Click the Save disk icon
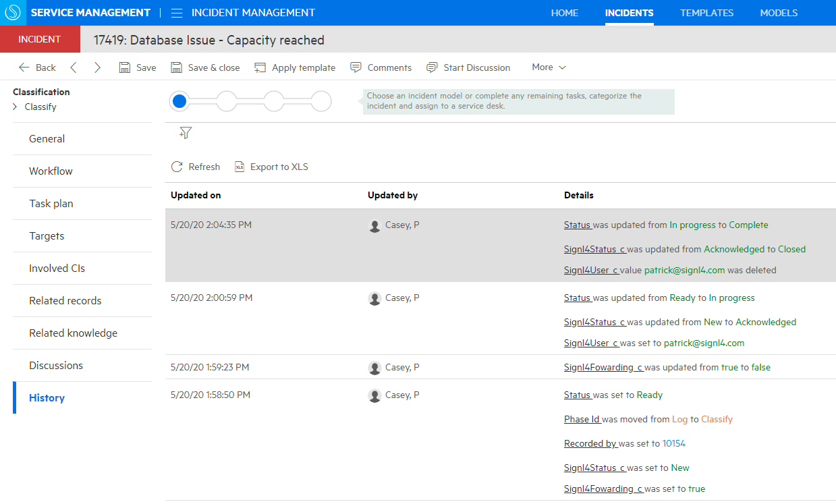836x504 pixels. pos(124,67)
